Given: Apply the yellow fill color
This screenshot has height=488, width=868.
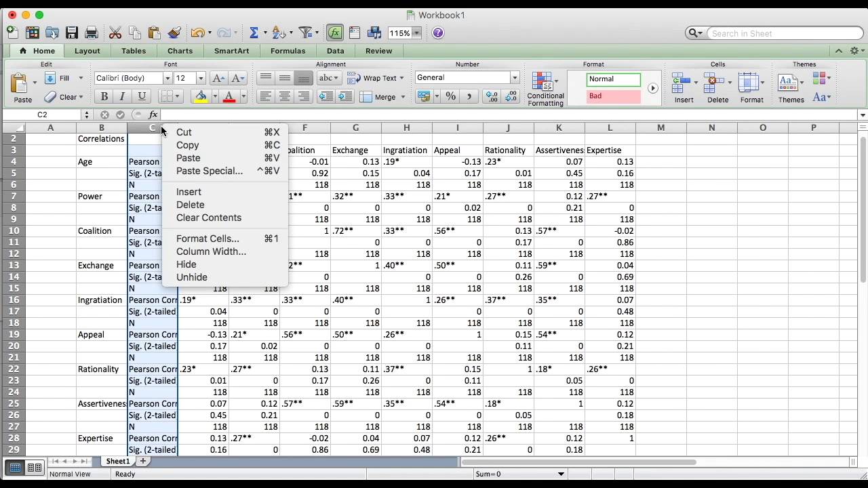Looking at the screenshot, I should click(x=201, y=97).
